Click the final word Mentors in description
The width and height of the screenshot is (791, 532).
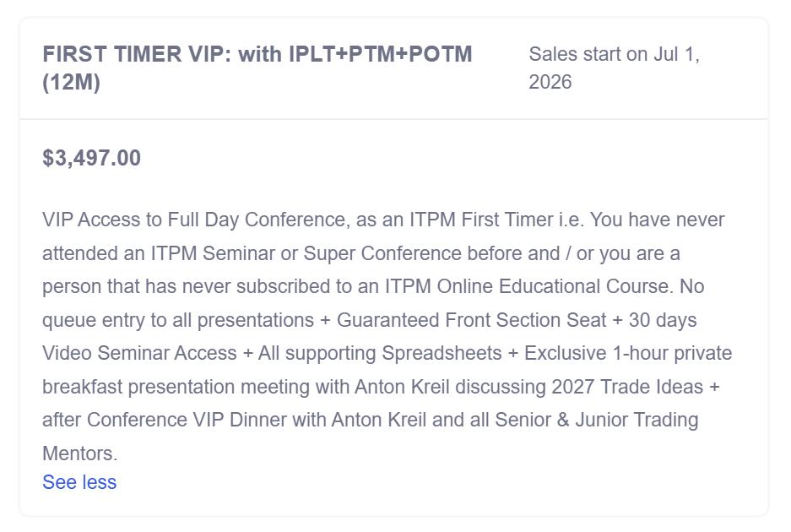pyautogui.click(x=79, y=453)
